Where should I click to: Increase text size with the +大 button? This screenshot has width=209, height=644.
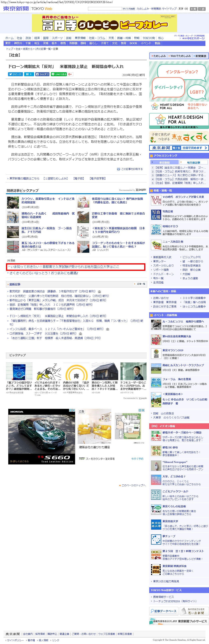tap(193, 9)
